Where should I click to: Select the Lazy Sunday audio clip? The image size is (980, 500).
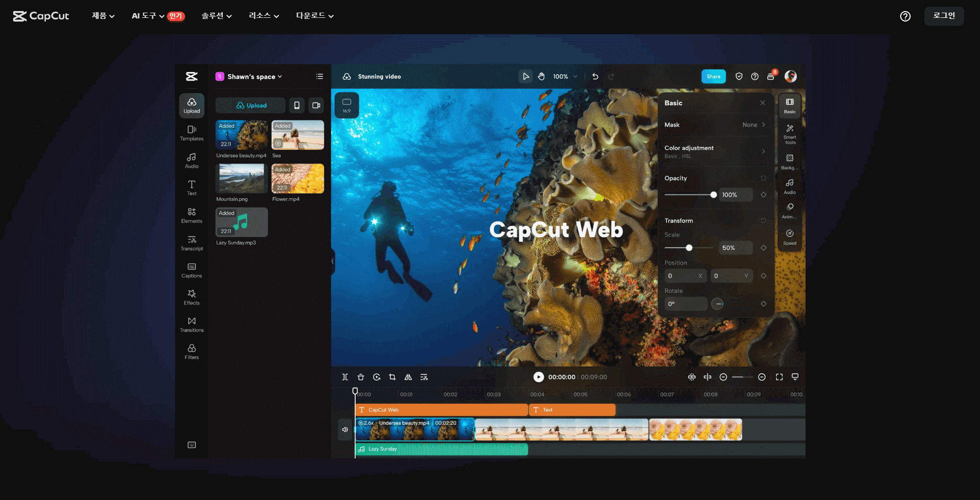click(x=441, y=449)
